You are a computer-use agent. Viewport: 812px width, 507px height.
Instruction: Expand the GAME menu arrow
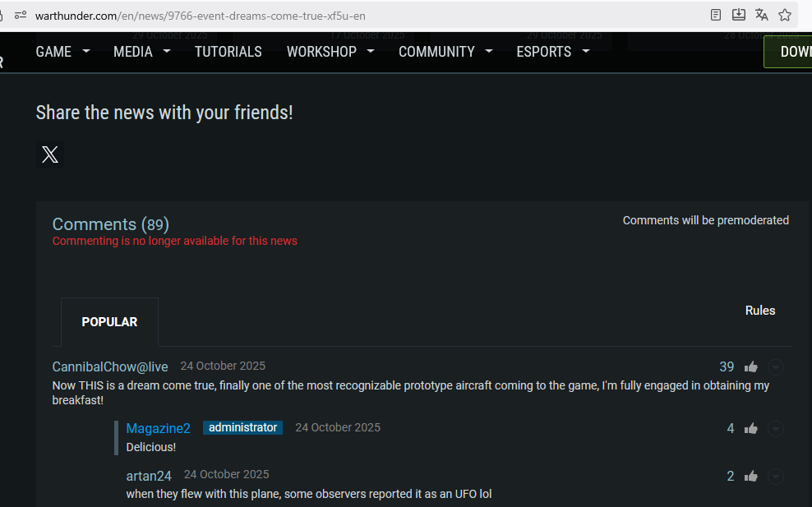coord(86,51)
